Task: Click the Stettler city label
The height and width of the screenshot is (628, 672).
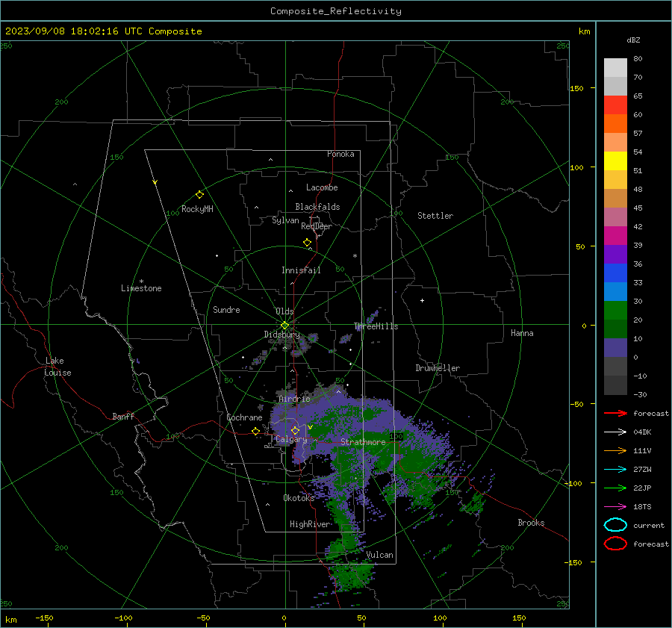Action: 435,216
